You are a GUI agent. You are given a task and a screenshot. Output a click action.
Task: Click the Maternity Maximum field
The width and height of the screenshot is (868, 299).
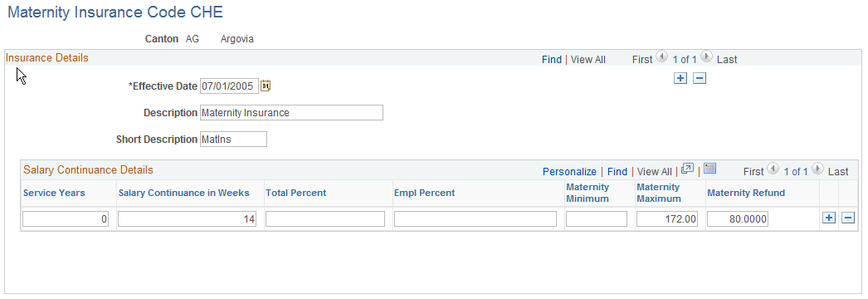tap(667, 218)
